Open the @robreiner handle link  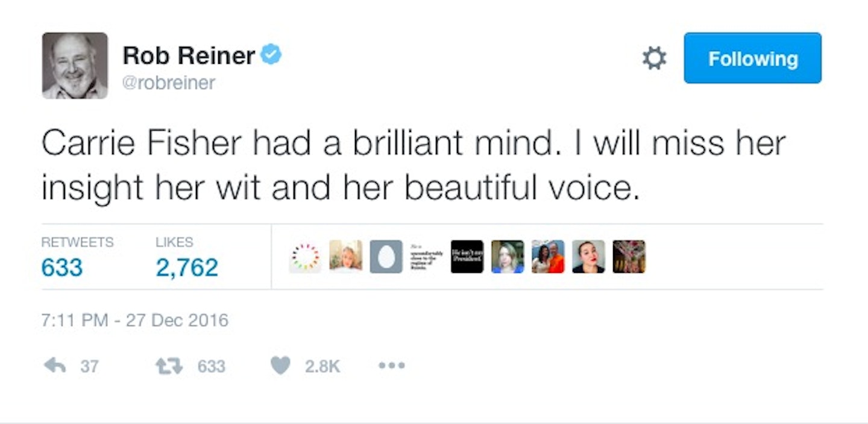[169, 83]
